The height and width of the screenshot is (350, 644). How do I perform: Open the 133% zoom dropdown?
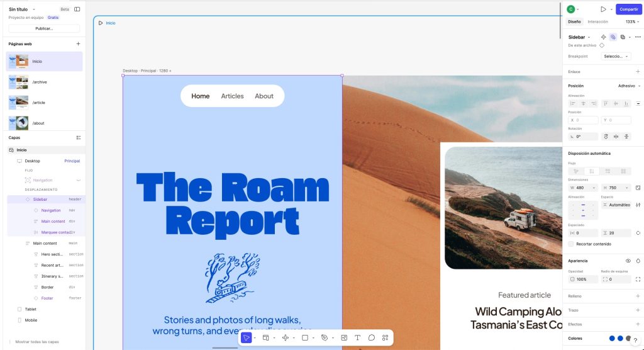[x=632, y=22]
